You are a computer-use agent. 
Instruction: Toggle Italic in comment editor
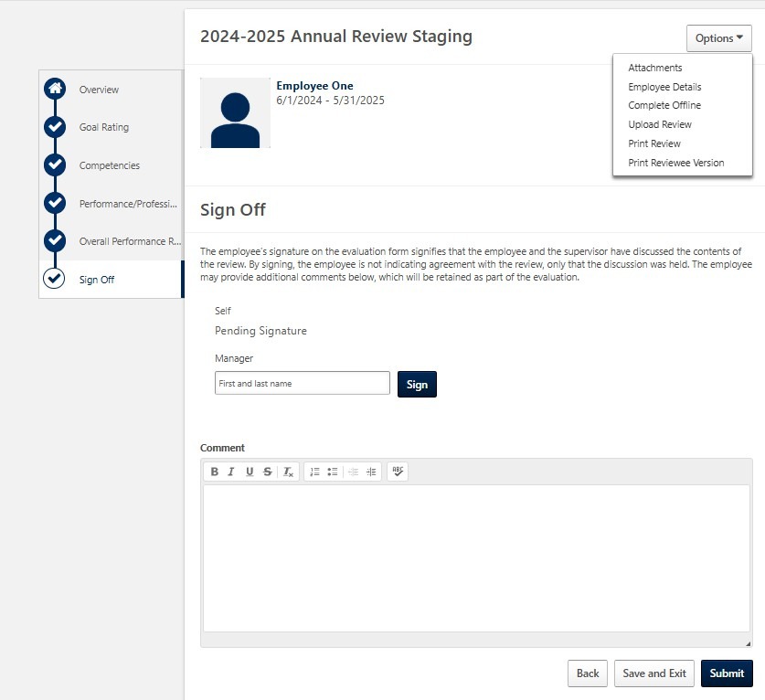[x=231, y=472]
